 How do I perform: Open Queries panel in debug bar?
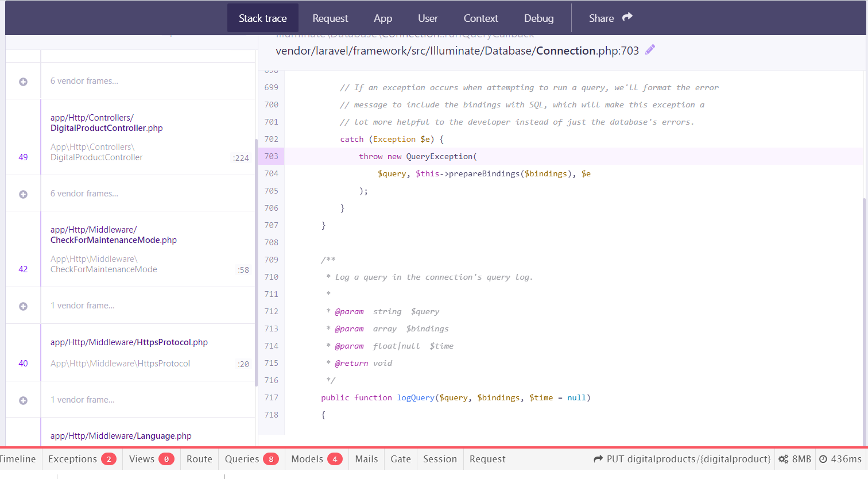click(251, 459)
